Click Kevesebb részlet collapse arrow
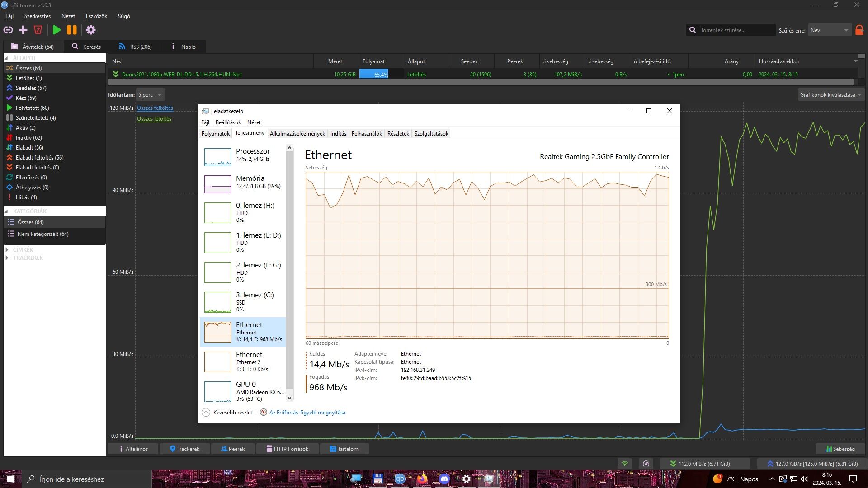Viewport: 868px width, 488px height. pyautogui.click(x=206, y=413)
